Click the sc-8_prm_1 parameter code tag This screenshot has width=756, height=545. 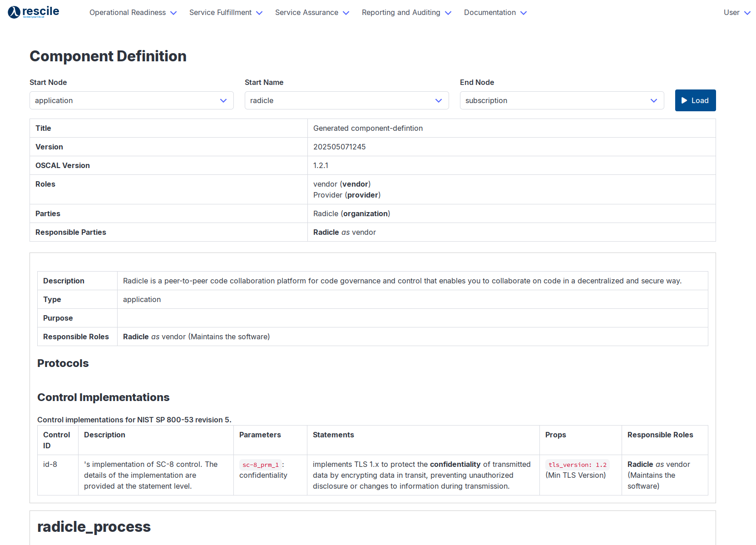point(261,465)
